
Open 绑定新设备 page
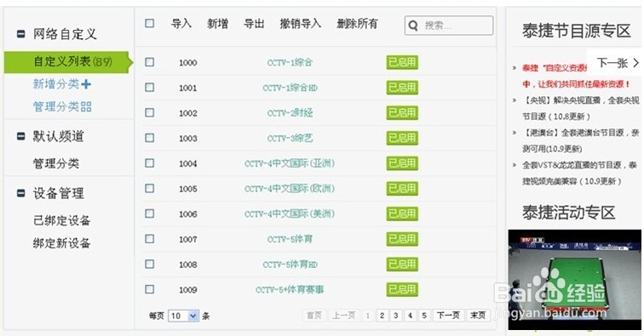(61, 243)
